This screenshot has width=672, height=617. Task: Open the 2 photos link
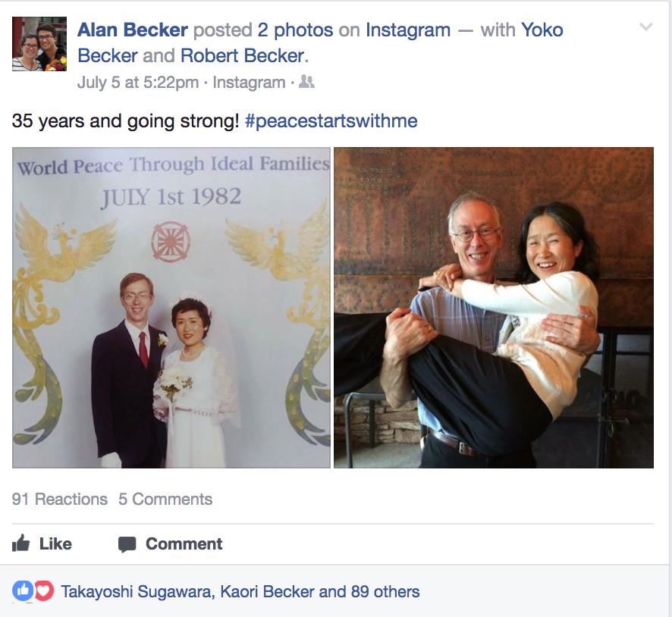[295, 30]
